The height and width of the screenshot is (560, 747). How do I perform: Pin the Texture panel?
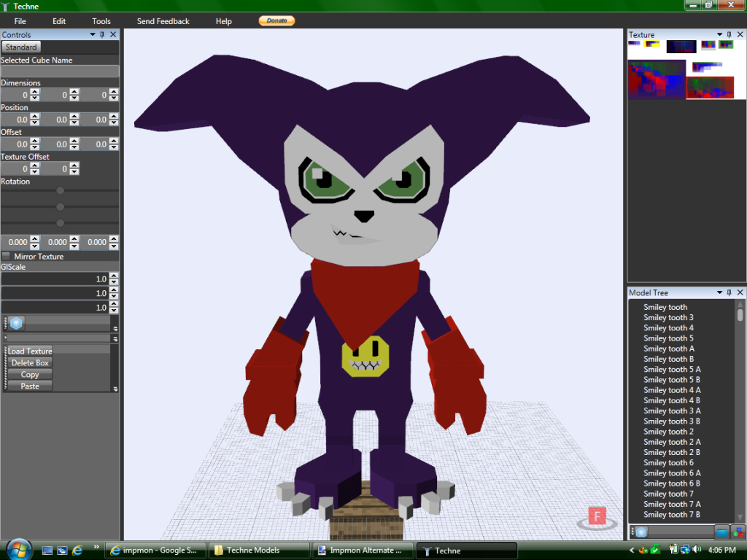click(729, 35)
